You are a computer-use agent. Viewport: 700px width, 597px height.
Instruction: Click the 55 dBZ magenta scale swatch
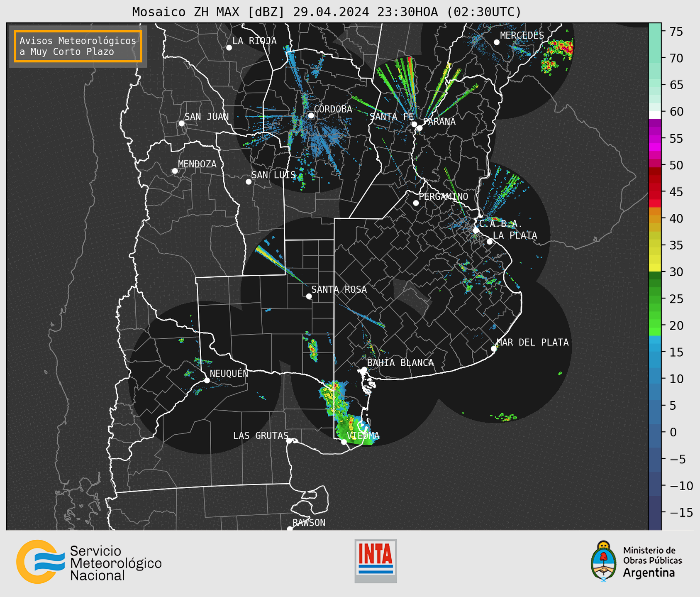[x=655, y=139]
